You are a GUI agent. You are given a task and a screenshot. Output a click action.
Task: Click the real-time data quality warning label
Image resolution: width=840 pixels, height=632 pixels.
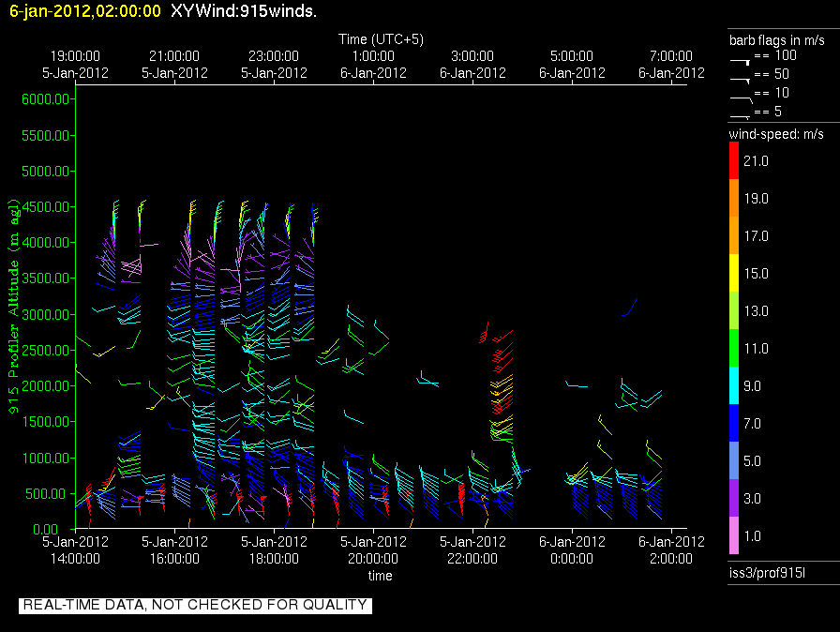(x=195, y=606)
